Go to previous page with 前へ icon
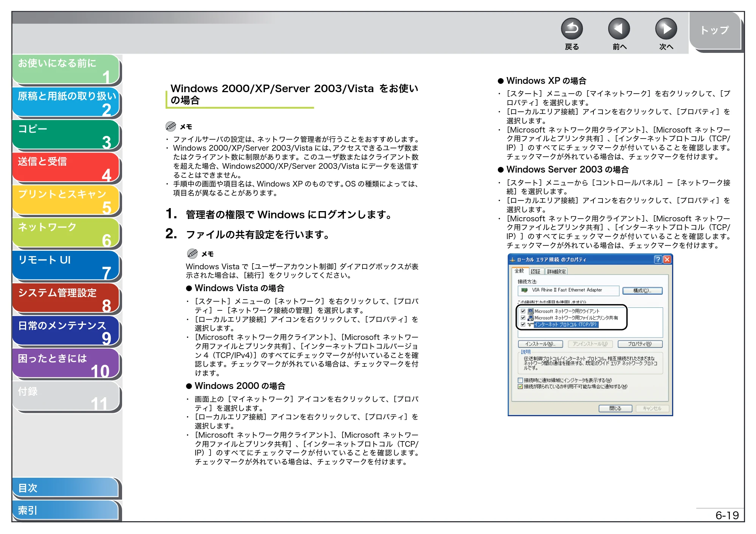Viewport: 756px width, 534px height. (619, 29)
